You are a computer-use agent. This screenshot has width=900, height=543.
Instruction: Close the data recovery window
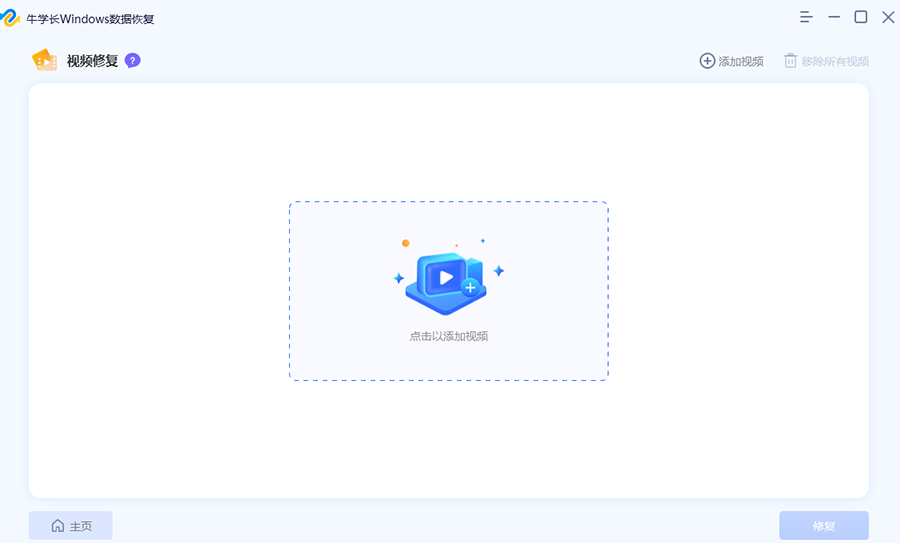point(887,17)
